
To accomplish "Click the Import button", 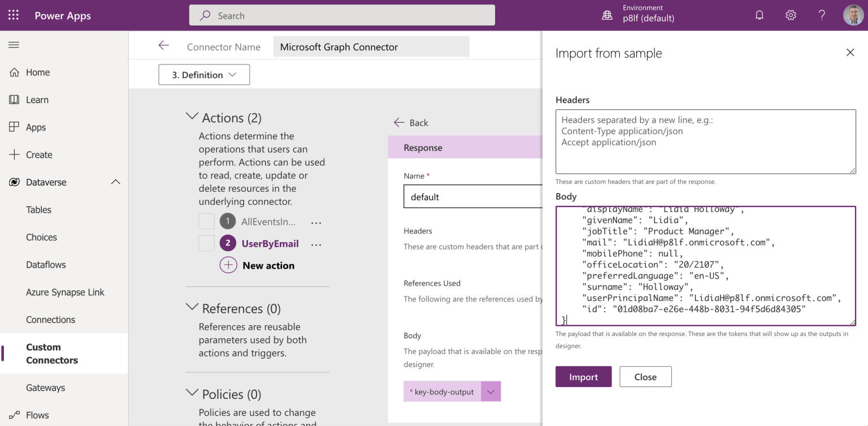I will (x=583, y=377).
